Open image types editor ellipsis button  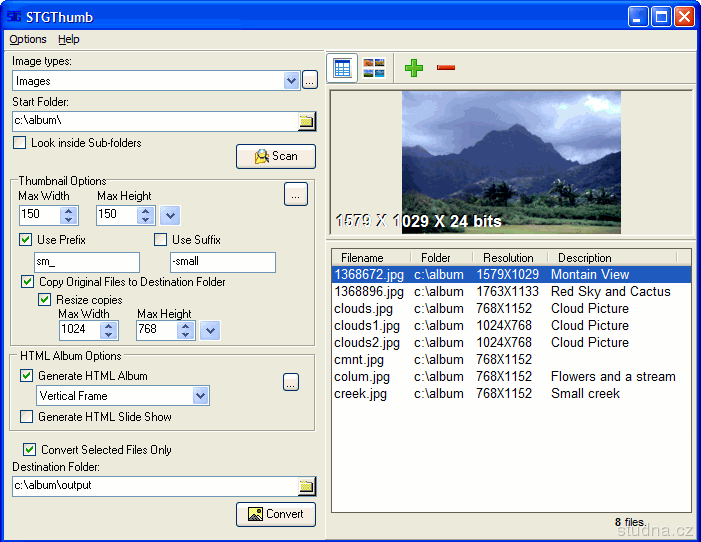click(x=310, y=81)
